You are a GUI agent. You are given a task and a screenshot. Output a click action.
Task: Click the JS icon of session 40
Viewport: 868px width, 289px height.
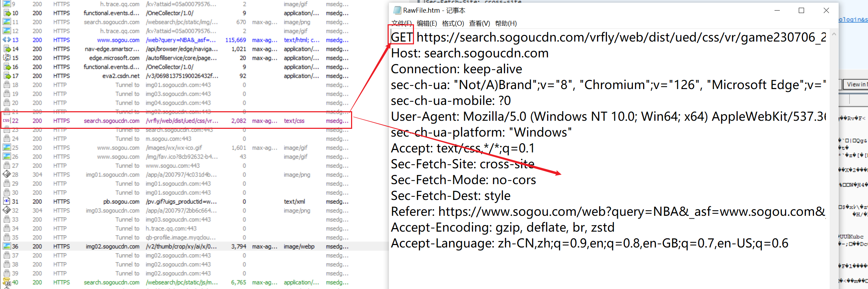[x=7, y=282]
